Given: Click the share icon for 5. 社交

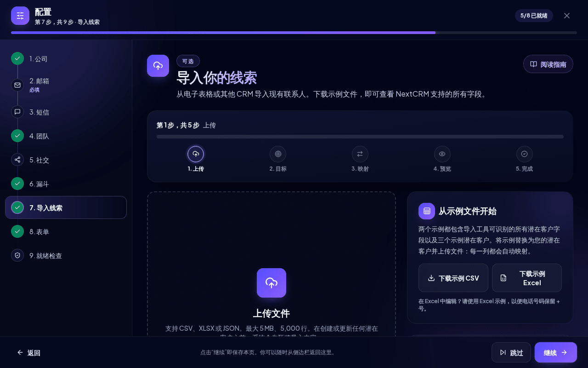Looking at the screenshot, I should pos(17,160).
